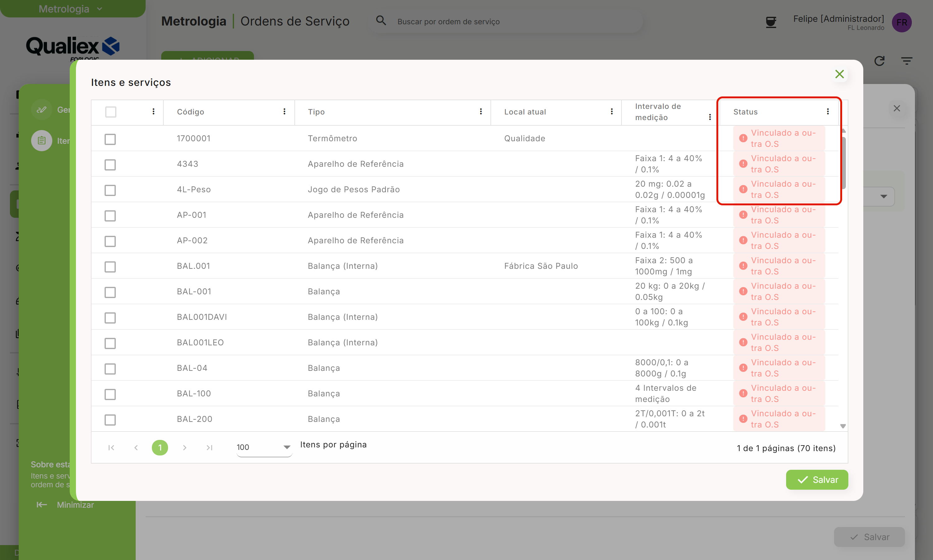Select the AP-002 row checkbox

pyautogui.click(x=110, y=241)
